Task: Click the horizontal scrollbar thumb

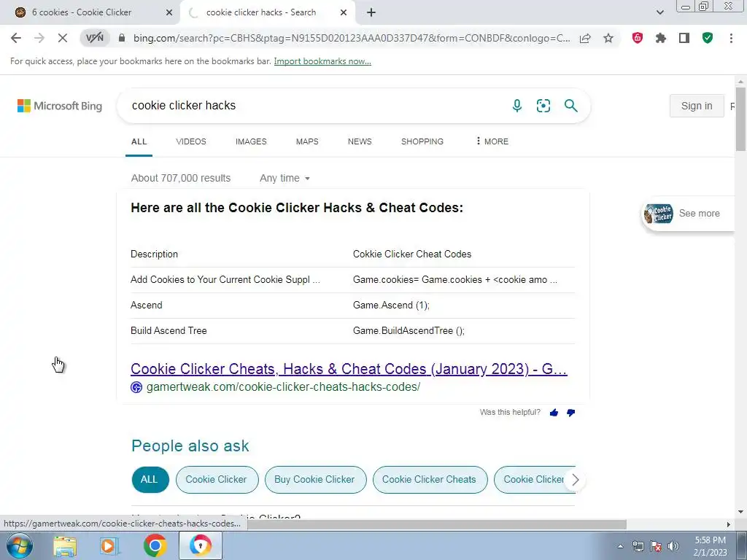Action: coord(436,524)
